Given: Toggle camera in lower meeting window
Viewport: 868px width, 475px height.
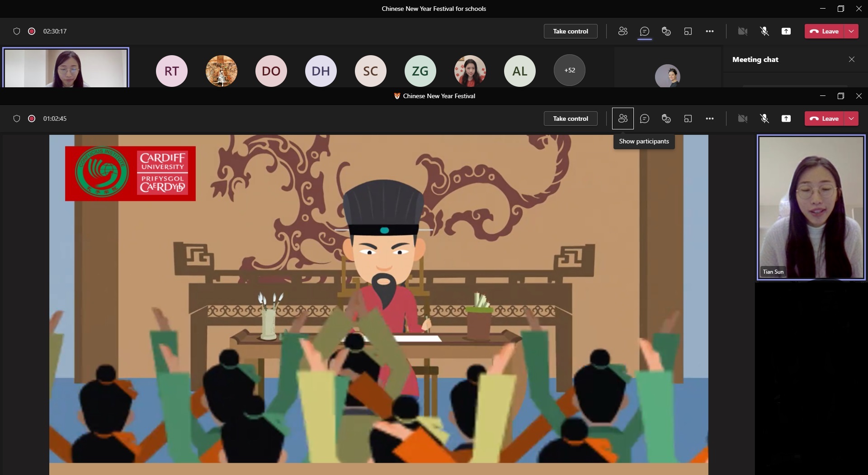Looking at the screenshot, I should (x=742, y=119).
